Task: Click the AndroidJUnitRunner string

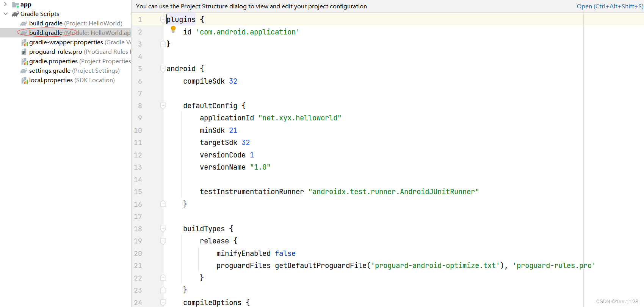Action: coord(394,192)
